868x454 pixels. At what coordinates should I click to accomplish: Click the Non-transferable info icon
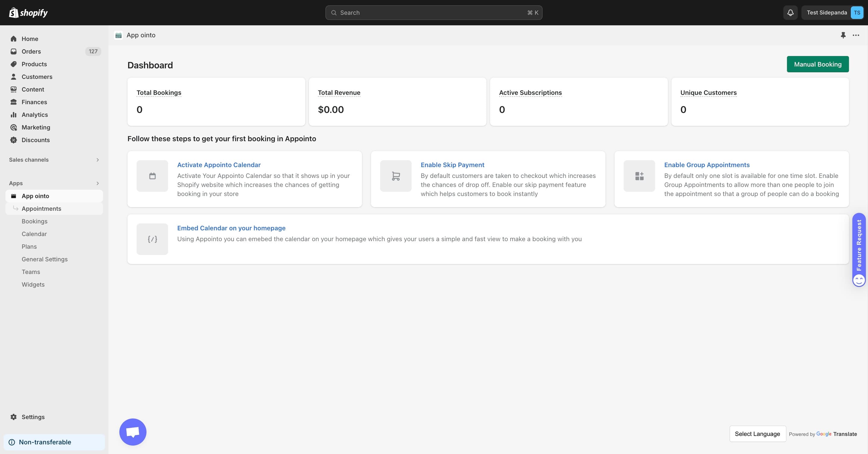pos(12,442)
